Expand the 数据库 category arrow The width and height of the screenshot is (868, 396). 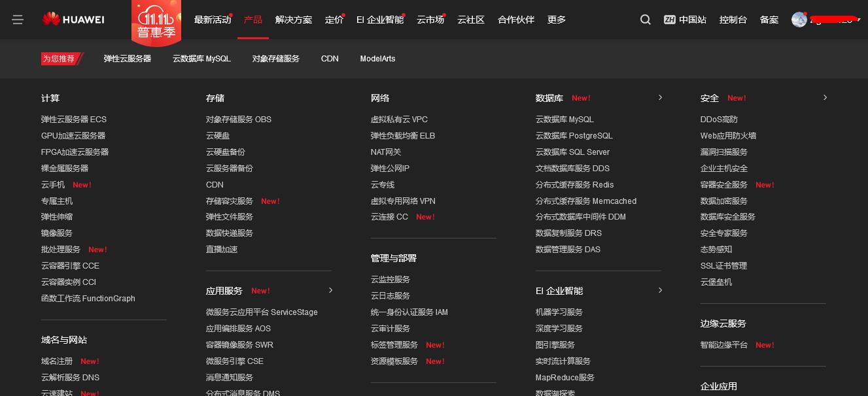coord(660,97)
